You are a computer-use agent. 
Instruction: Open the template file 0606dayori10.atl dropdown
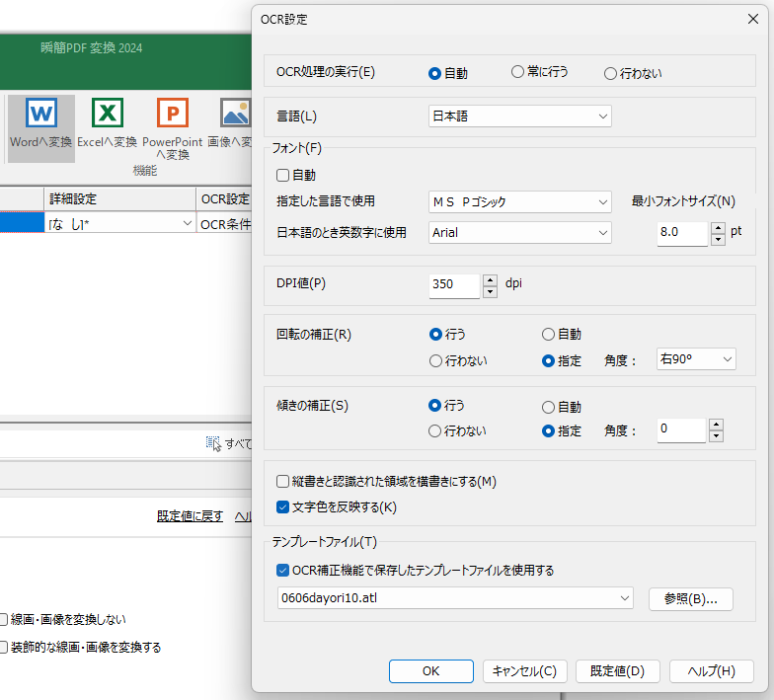[x=455, y=597]
